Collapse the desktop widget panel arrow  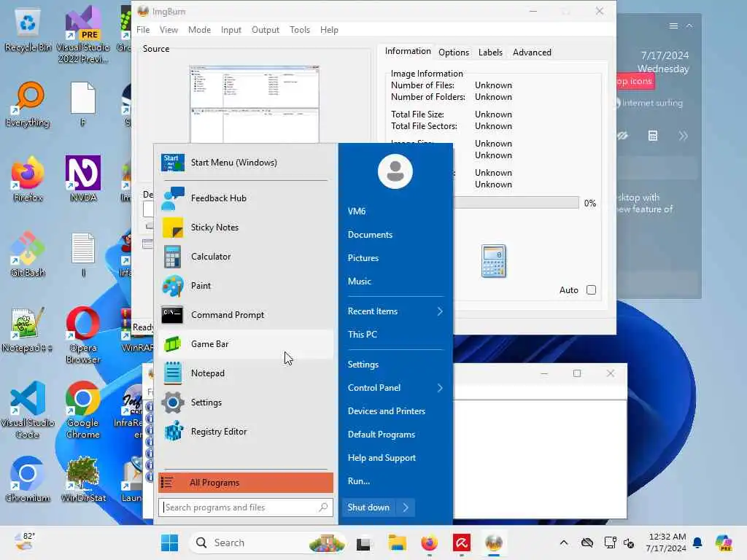[689, 26]
